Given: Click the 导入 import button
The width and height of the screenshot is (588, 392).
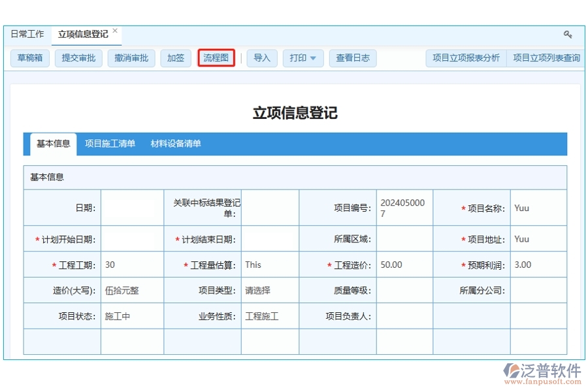Looking at the screenshot, I should 262,57.
